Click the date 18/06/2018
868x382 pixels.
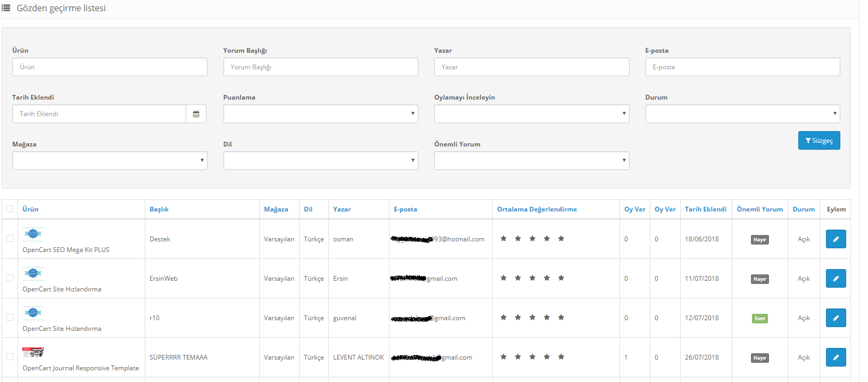[x=701, y=239]
